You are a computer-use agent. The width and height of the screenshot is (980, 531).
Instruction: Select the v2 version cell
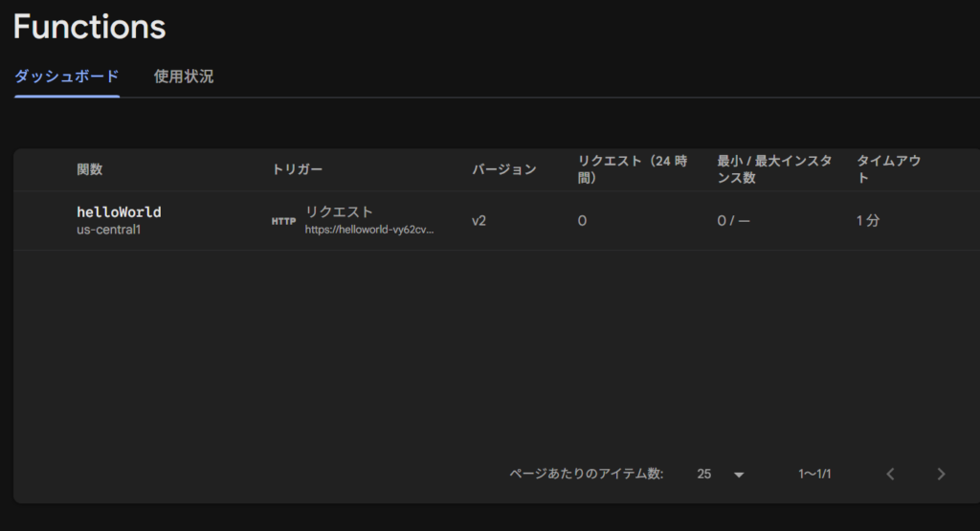(x=479, y=220)
